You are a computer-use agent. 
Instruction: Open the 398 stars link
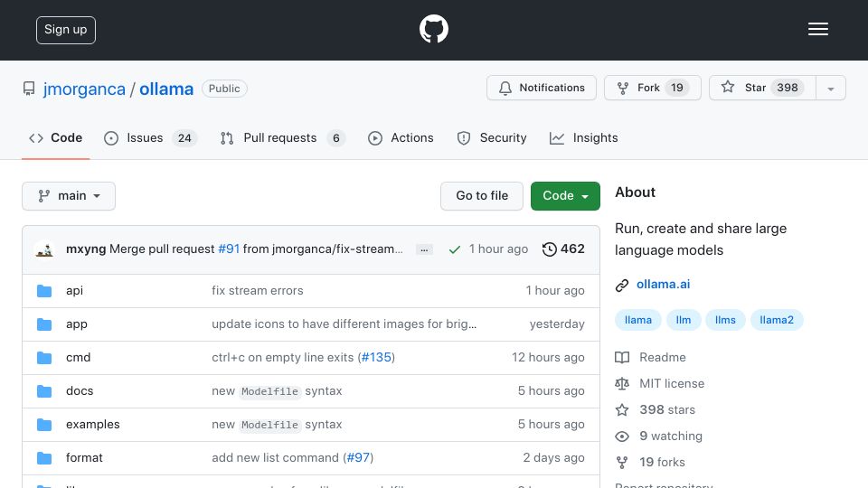(667, 409)
